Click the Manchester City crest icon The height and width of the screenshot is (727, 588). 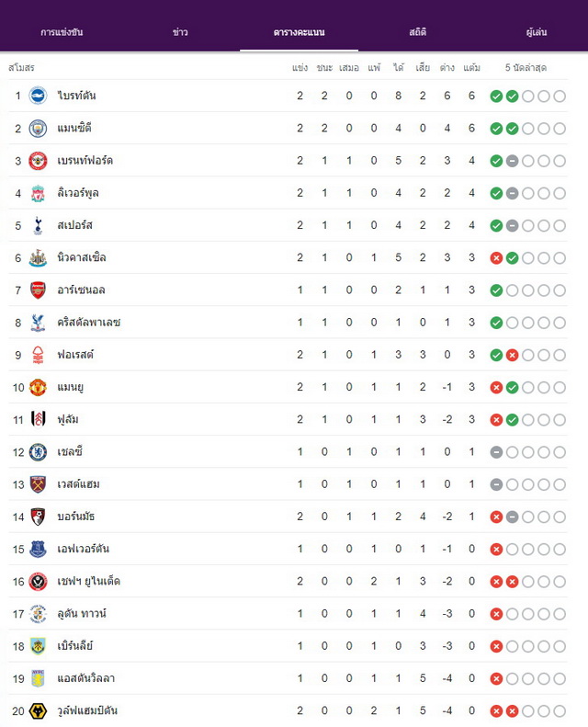[38, 128]
